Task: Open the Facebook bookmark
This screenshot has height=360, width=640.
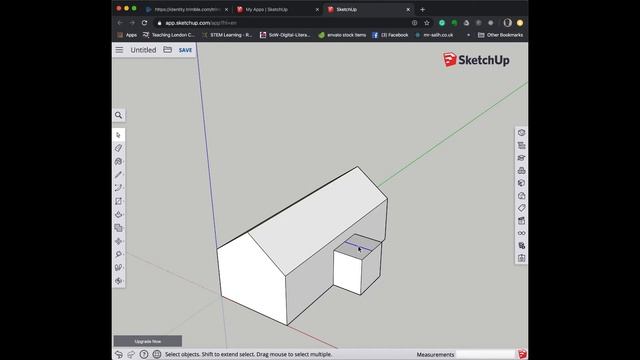Action: pos(390,35)
